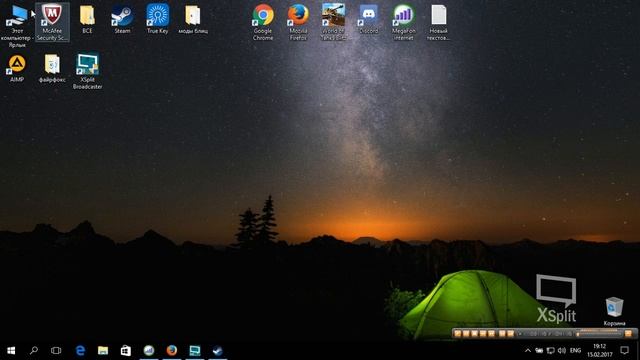The width and height of the screenshot is (640, 360).
Task: Show hidden system tray icons chevron
Action: [528, 351]
